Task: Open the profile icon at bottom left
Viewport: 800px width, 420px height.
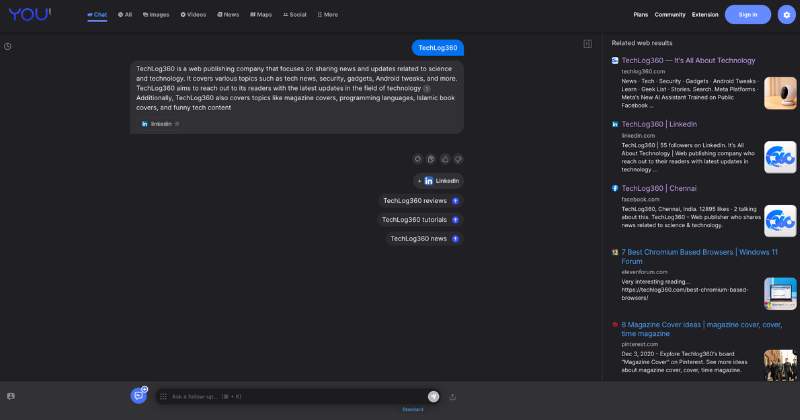Action: [x=11, y=396]
